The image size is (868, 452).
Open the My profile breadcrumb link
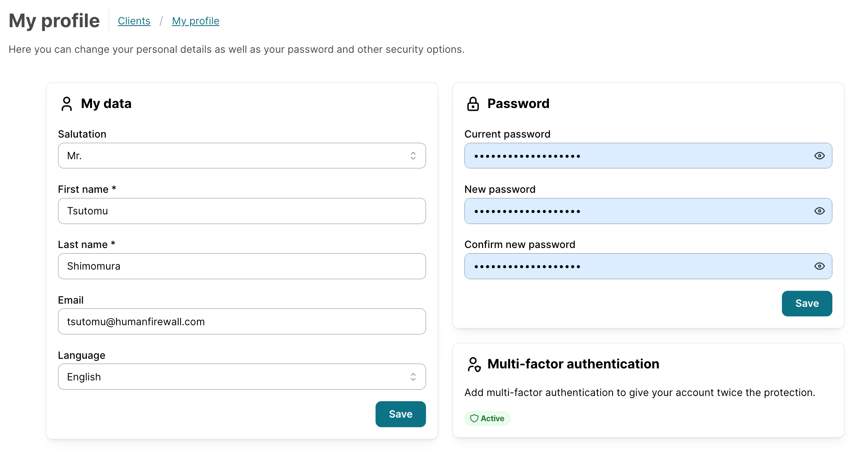[x=195, y=21]
